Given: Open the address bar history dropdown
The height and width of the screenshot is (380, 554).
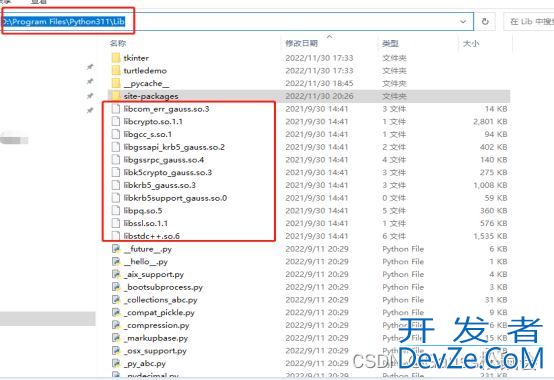Looking at the screenshot, I should [463, 22].
